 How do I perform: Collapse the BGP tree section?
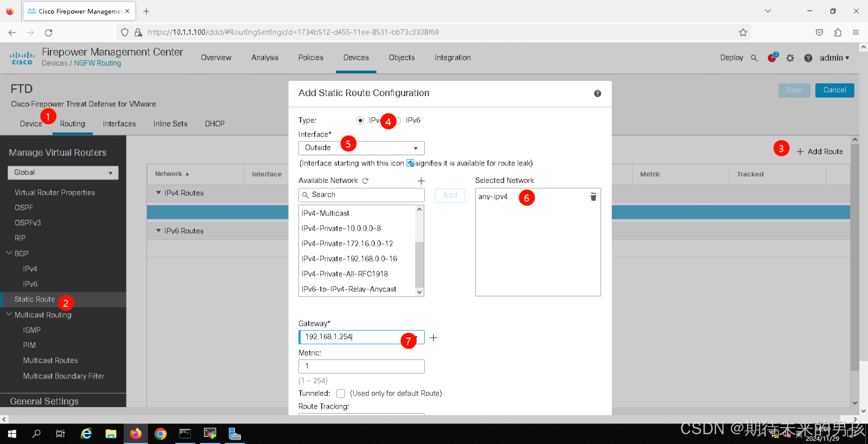click(x=9, y=253)
